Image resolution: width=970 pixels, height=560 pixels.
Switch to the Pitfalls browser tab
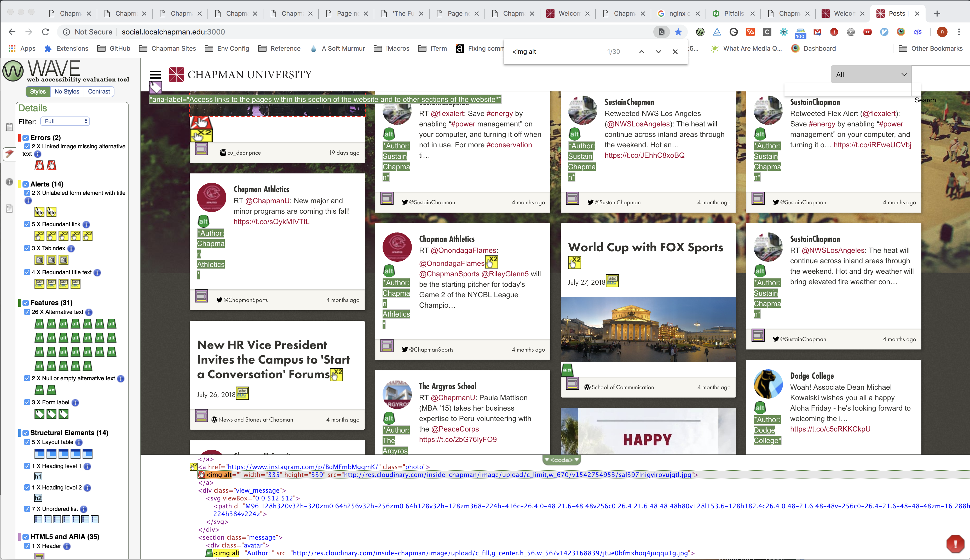(x=733, y=14)
